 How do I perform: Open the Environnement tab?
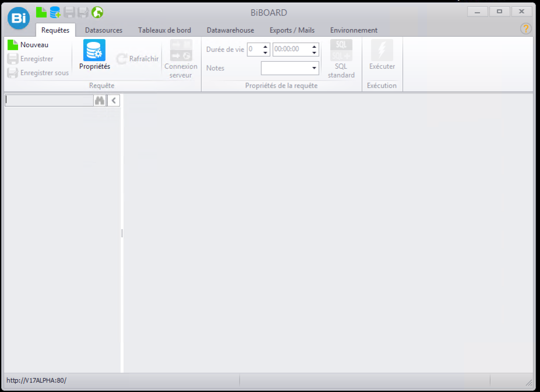pos(354,30)
